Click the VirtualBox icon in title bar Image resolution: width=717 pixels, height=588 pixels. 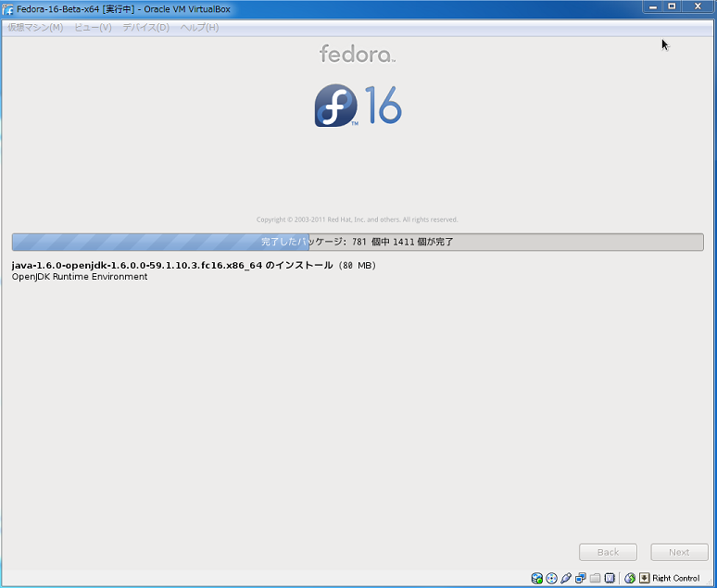tap(8, 9)
